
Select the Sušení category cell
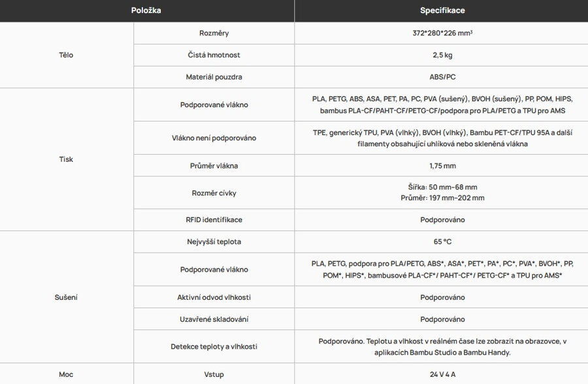pos(66,297)
